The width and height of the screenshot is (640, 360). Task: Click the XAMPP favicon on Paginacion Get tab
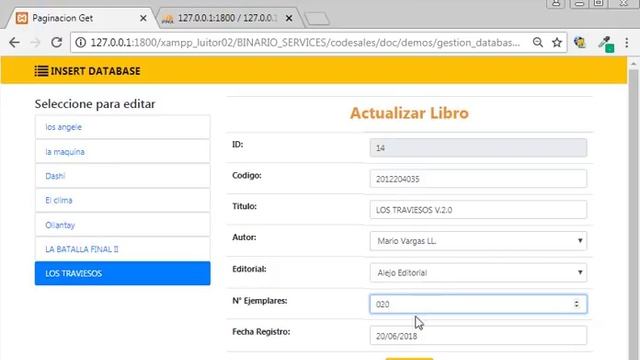pos(22,18)
